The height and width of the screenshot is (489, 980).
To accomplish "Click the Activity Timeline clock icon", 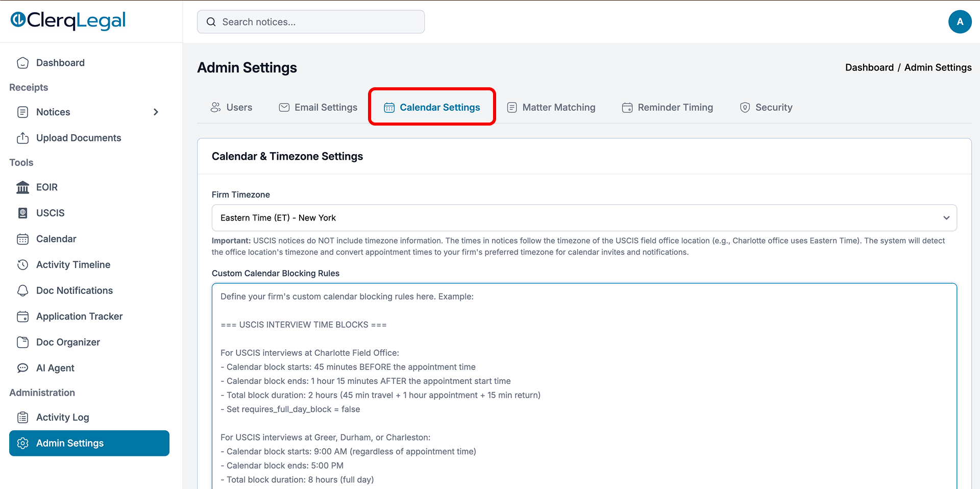I will click(23, 265).
